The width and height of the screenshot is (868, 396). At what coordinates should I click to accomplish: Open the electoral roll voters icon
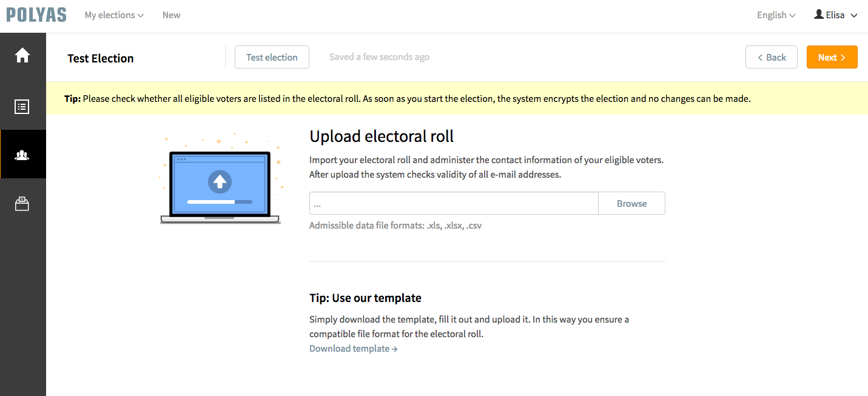[22, 155]
